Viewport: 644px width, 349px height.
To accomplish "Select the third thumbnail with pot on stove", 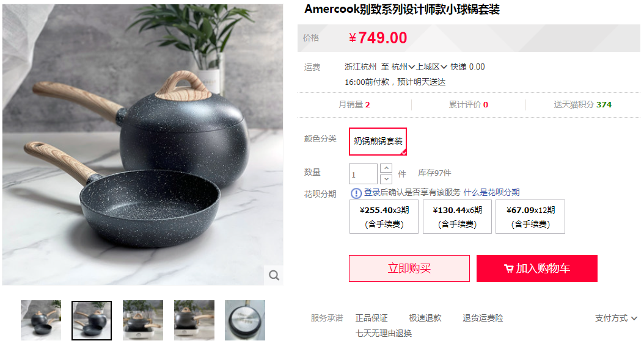I will click(x=143, y=320).
